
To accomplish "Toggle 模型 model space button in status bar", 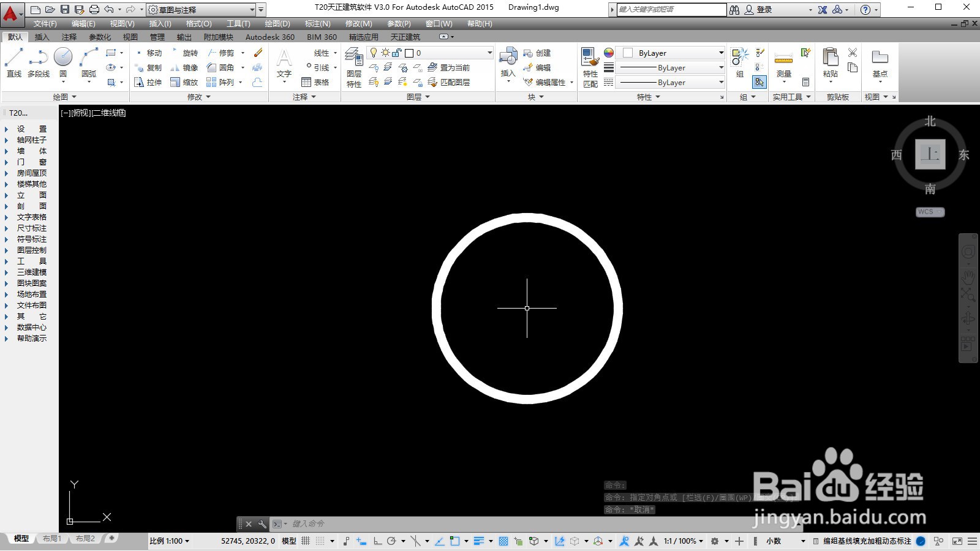I will [x=289, y=541].
